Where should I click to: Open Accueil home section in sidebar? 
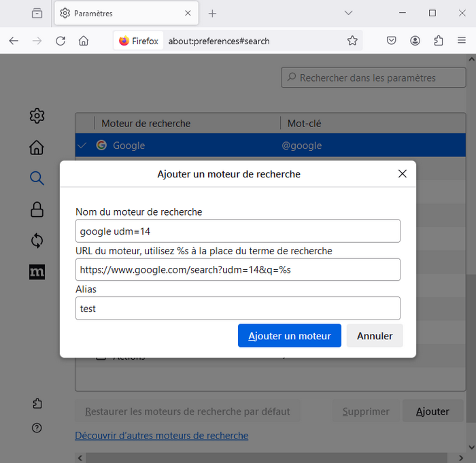[x=37, y=148]
